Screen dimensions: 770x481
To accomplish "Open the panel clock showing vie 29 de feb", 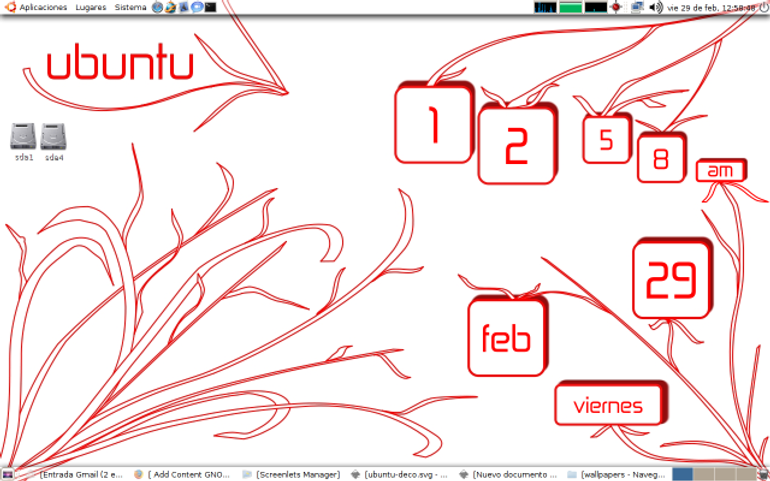I will (711, 8).
